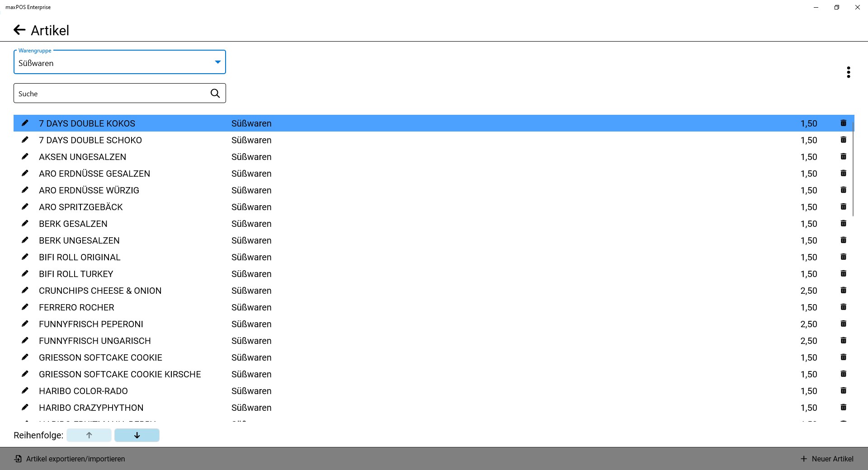Edit the 7 DAYS DOUBLE SCHOKO article
Viewport: 868px width, 470px height.
point(25,140)
